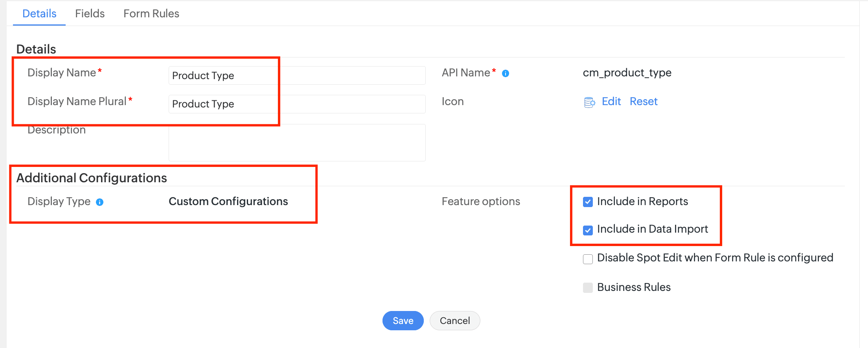Click the Custom Configurations display type value

coord(228,202)
